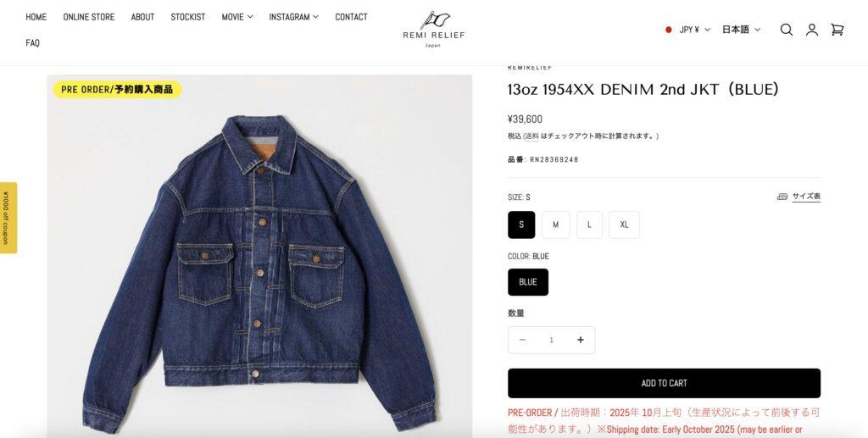Select size XL option
The width and height of the screenshot is (868, 438).
pos(625,225)
